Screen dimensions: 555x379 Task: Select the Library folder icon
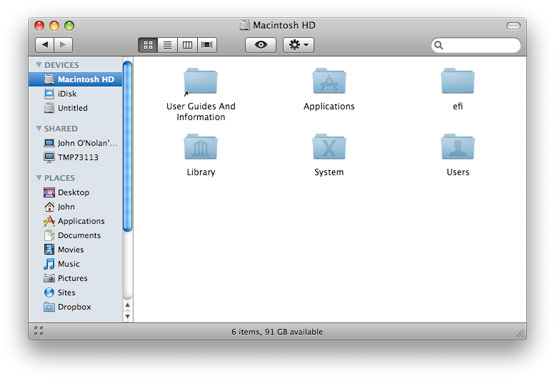click(200, 147)
